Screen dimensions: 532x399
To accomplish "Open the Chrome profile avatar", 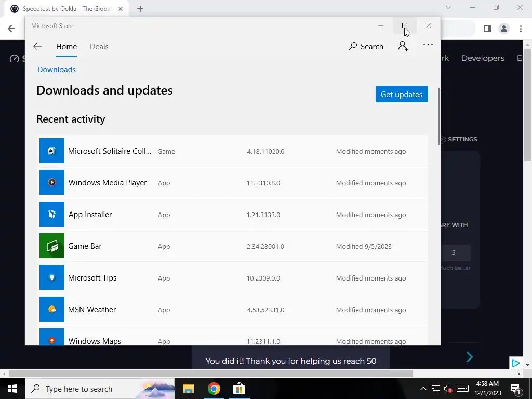I will click(504, 29).
